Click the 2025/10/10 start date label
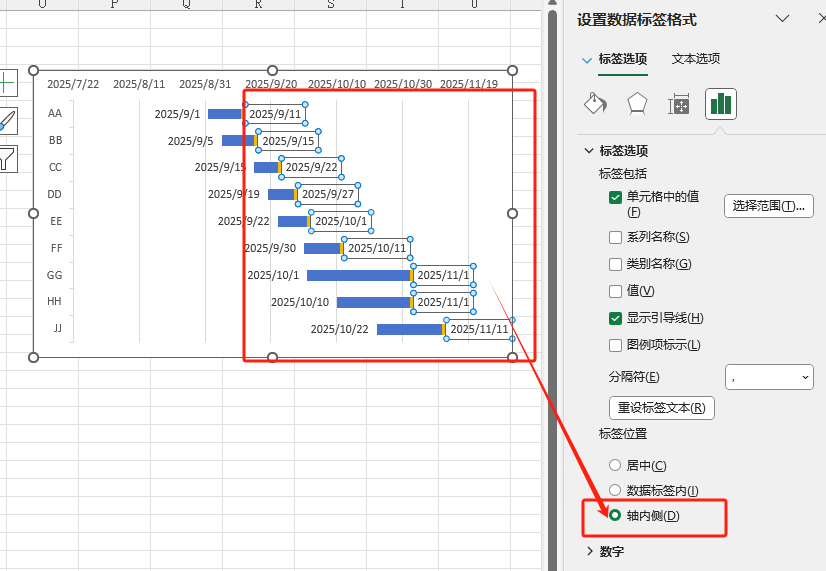This screenshot has height=571, width=826. coord(300,302)
